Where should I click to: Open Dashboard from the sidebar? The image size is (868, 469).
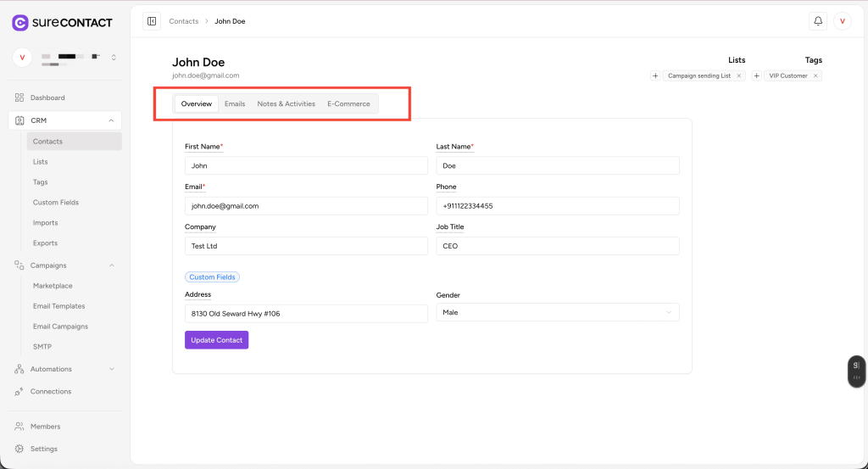tap(47, 98)
